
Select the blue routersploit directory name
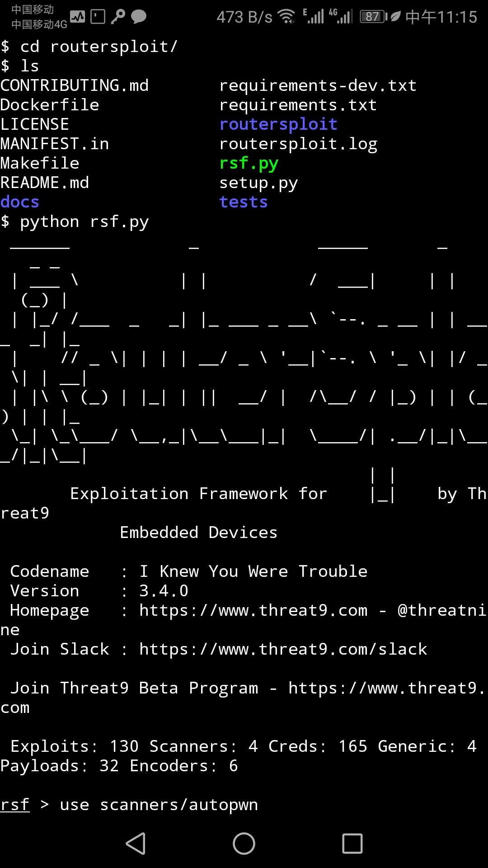point(278,124)
